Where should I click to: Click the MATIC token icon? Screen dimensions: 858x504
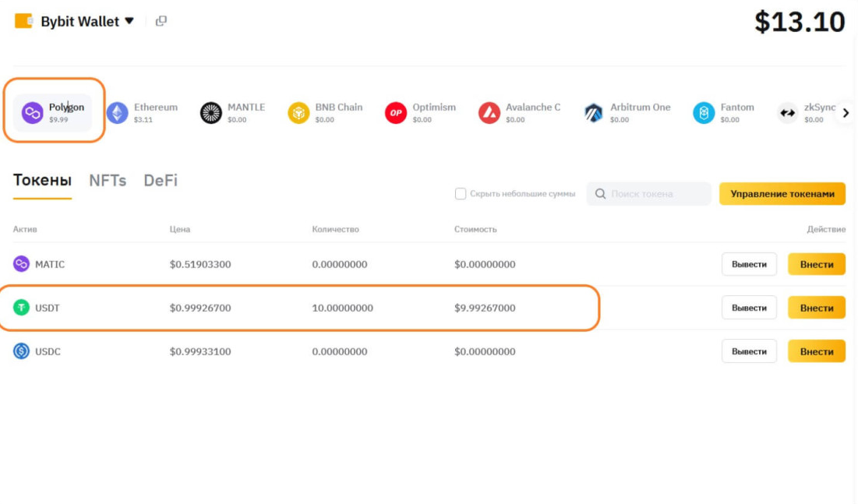tap(19, 264)
